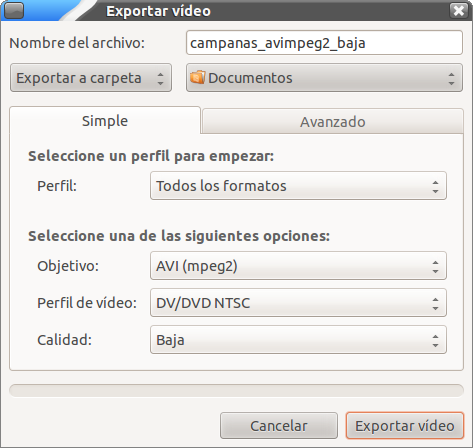The width and height of the screenshot is (473, 448).
Task: Click the window menu icon in title bar
Action: 14,10
